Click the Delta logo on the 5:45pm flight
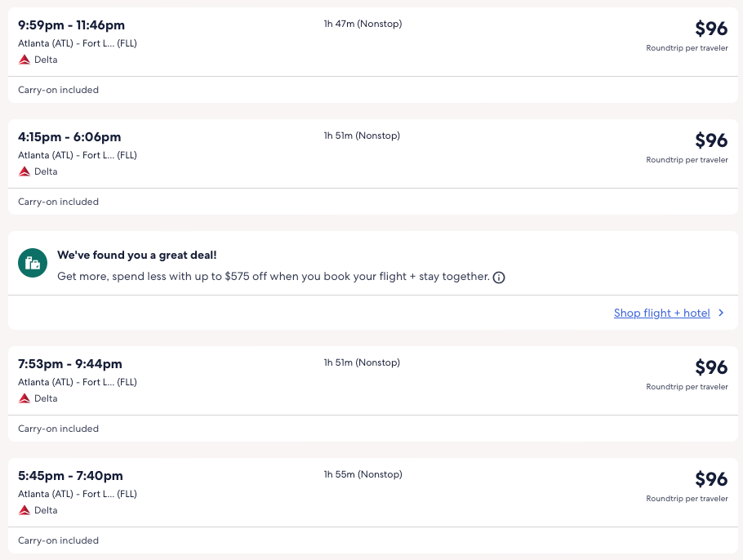The height and width of the screenshot is (560, 743). [24, 510]
